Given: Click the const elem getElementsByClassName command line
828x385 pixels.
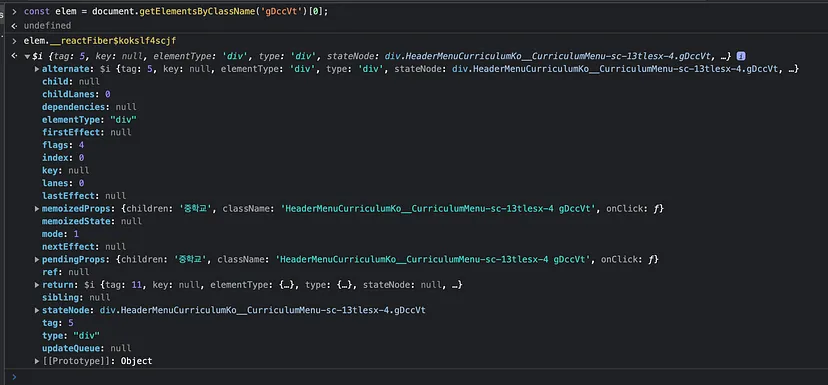Looking at the screenshot, I should [176, 11].
